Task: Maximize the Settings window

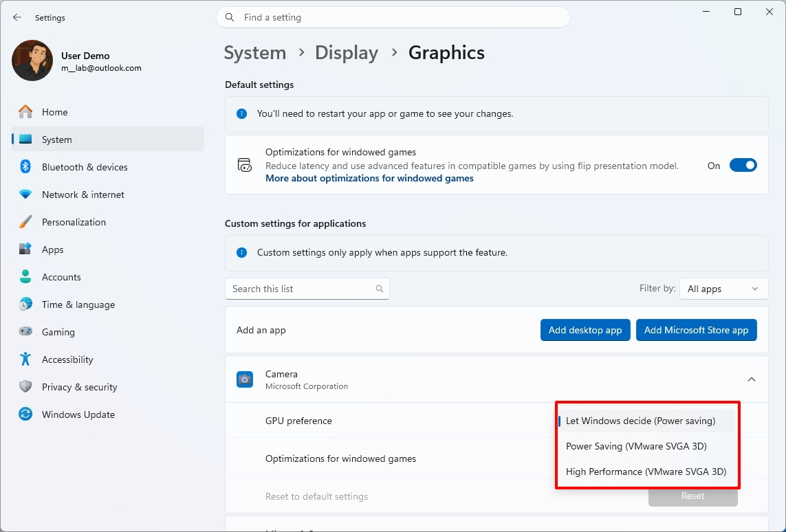Action: (737, 12)
